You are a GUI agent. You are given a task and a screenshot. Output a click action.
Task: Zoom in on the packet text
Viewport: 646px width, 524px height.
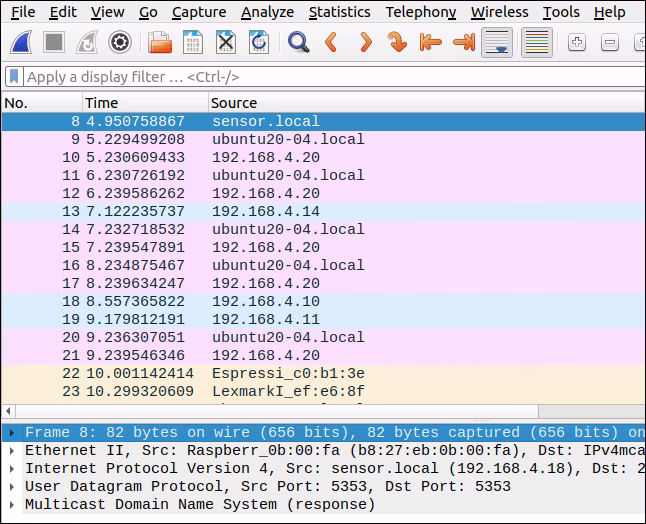[577, 42]
